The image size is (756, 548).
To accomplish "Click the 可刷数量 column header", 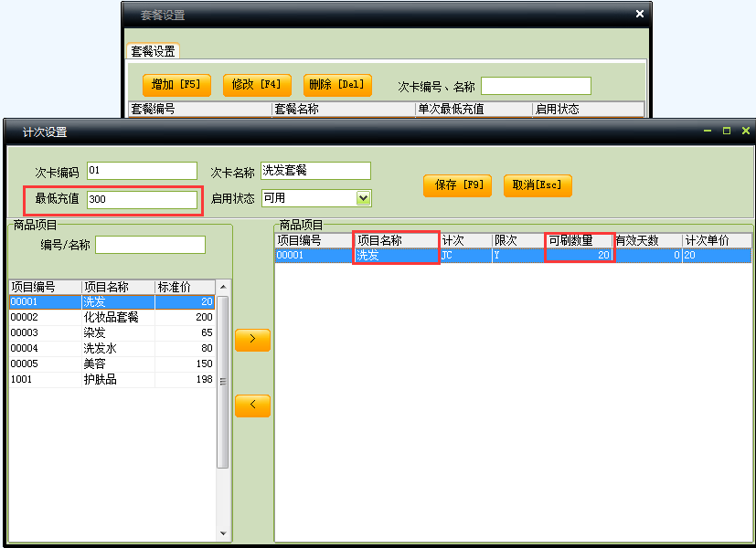I will tap(579, 240).
